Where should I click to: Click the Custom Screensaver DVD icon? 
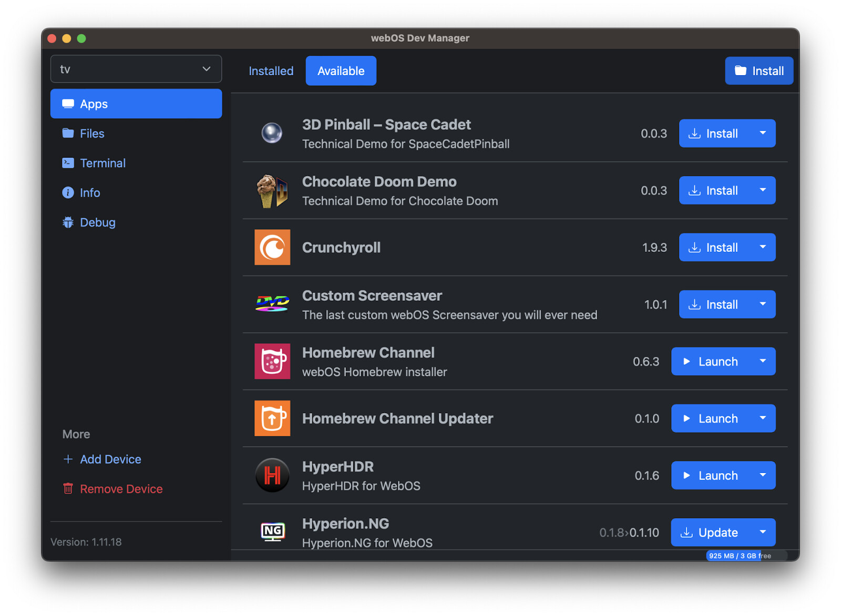272,304
